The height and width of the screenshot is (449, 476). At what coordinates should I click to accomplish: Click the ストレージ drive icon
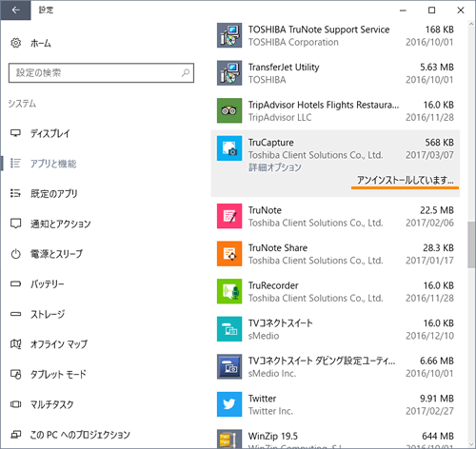[x=15, y=314]
